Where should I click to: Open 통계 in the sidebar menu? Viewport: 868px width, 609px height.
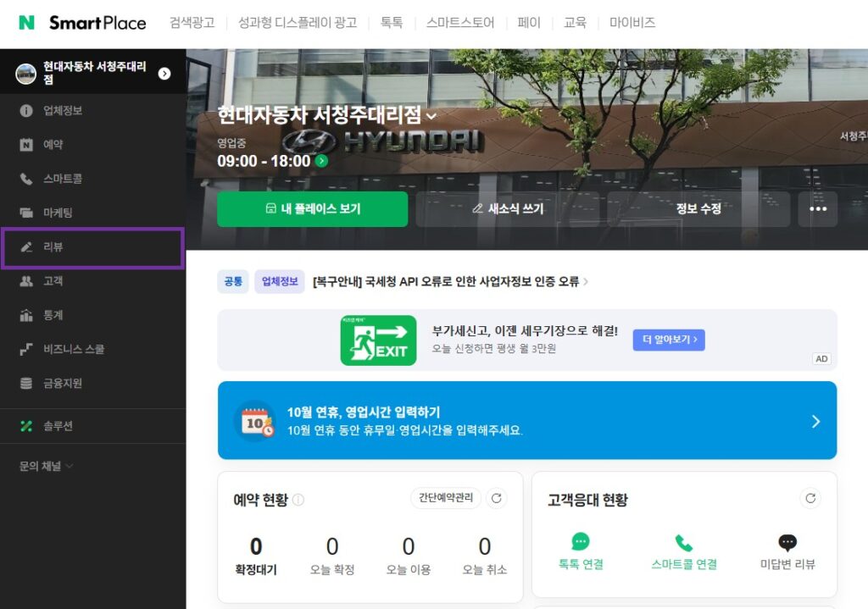click(x=53, y=315)
